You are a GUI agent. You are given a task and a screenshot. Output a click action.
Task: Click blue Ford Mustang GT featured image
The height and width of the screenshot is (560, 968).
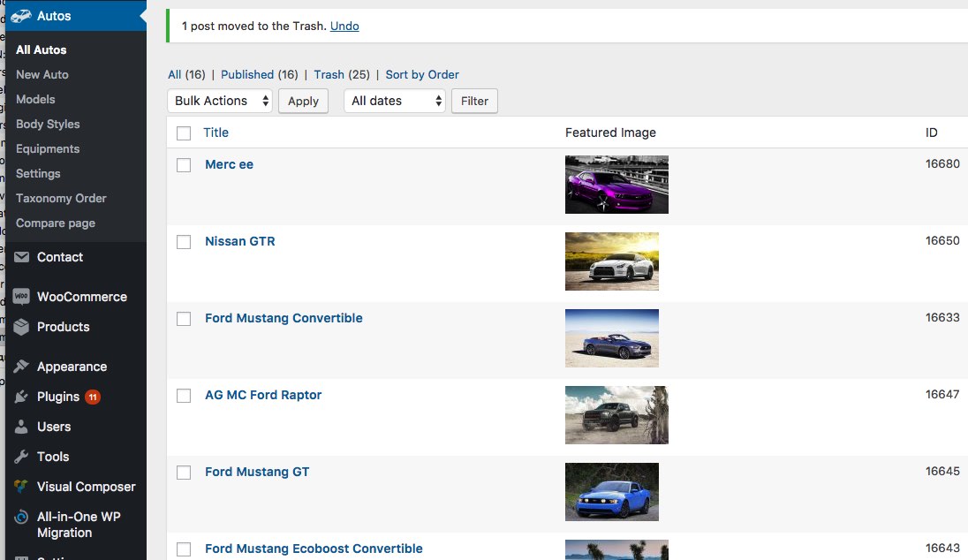coord(612,492)
